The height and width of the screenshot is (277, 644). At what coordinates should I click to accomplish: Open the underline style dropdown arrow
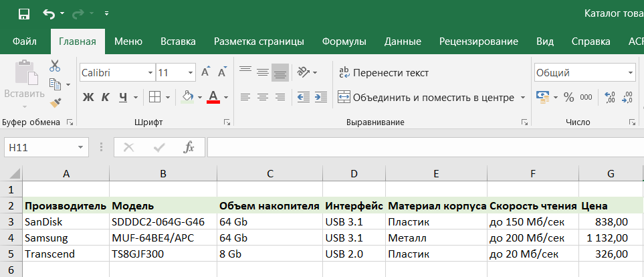point(136,98)
